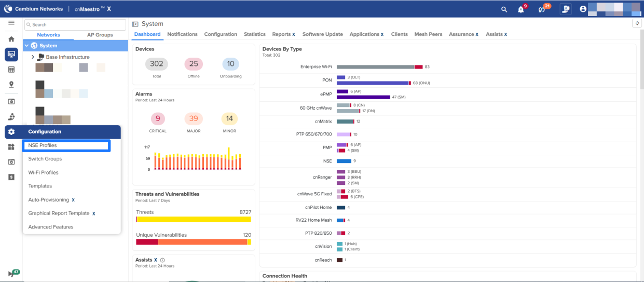Click the search magnifier in the top bar
Screen dimensions: 644x282
(x=504, y=9)
